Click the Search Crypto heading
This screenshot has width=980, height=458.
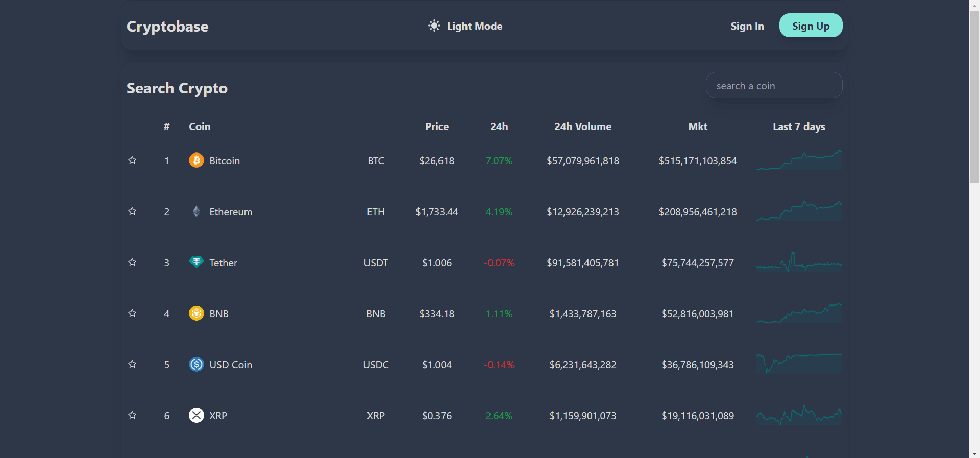(x=177, y=88)
